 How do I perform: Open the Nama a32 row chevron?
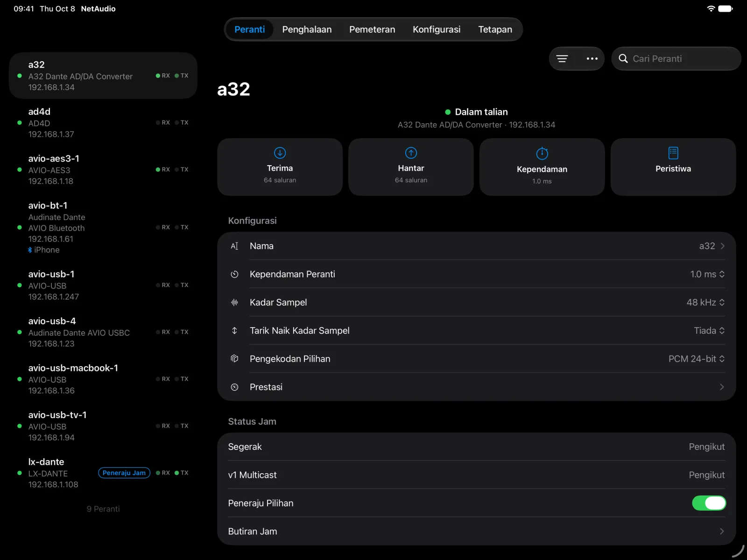[x=722, y=246]
